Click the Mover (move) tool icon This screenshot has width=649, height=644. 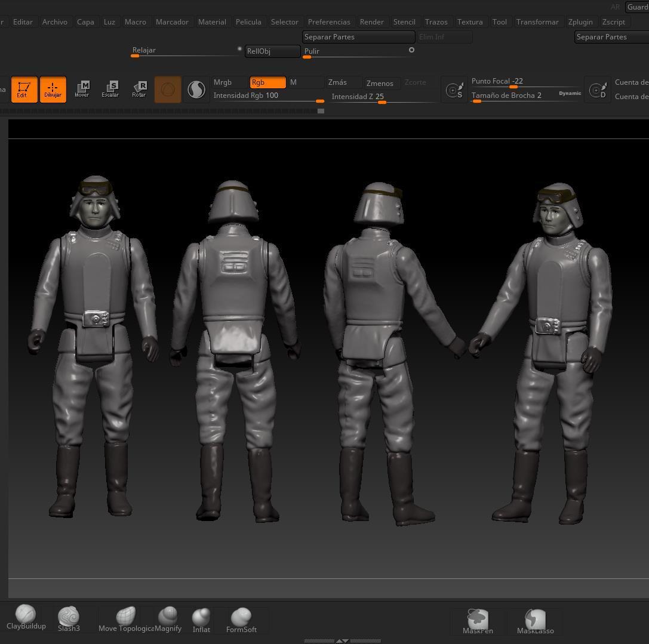click(82, 90)
